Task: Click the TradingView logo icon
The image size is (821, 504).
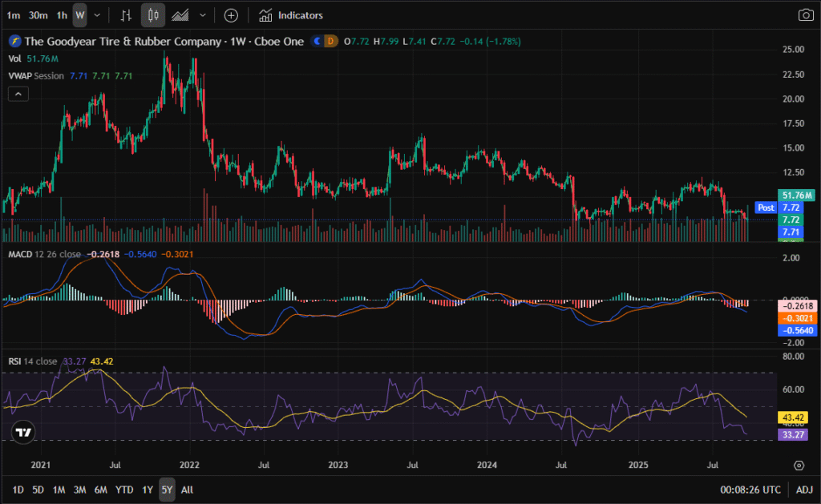Action: pyautogui.click(x=23, y=432)
